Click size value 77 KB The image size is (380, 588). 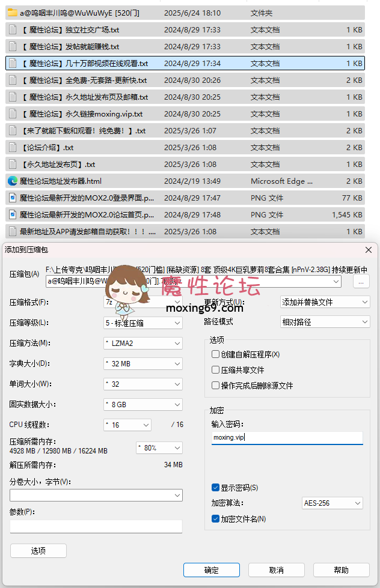(x=352, y=198)
